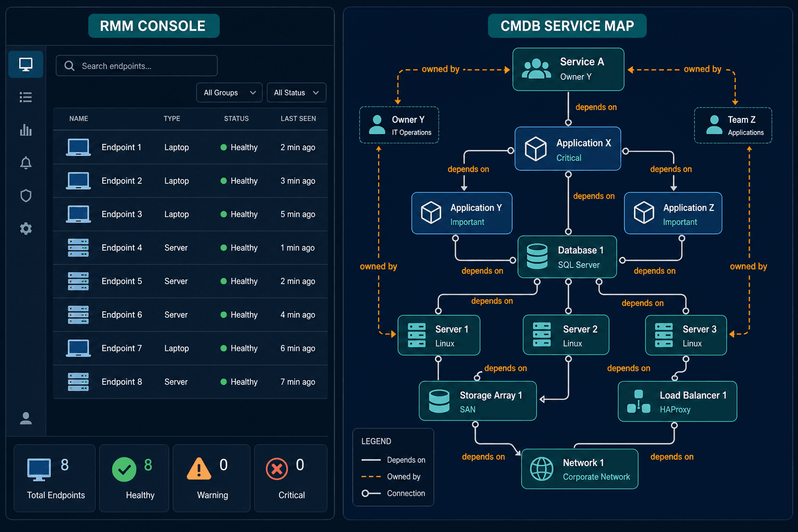This screenshot has width=798, height=532.
Task: Click the Warning triangle icon
Action: [x=199, y=469]
